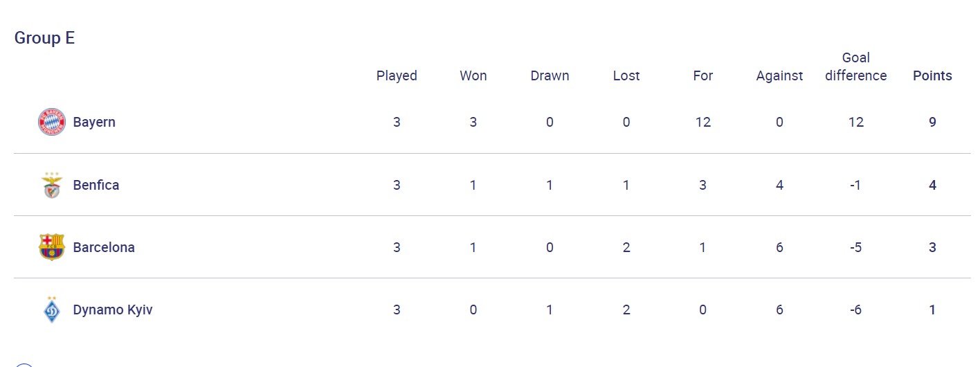Select the Lost column header

point(626,75)
